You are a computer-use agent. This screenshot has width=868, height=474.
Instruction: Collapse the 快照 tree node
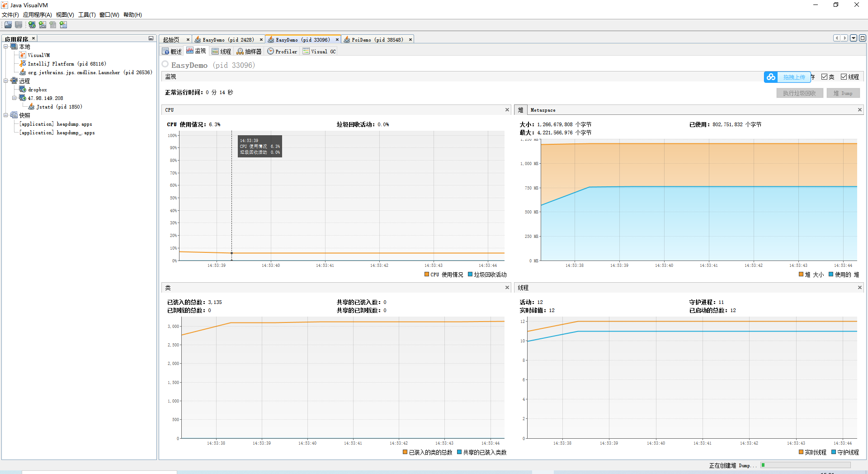6,115
